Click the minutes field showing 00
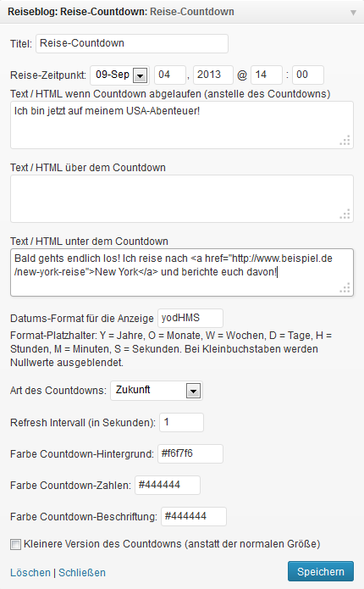Screen dimensions: 364x589 (308, 75)
